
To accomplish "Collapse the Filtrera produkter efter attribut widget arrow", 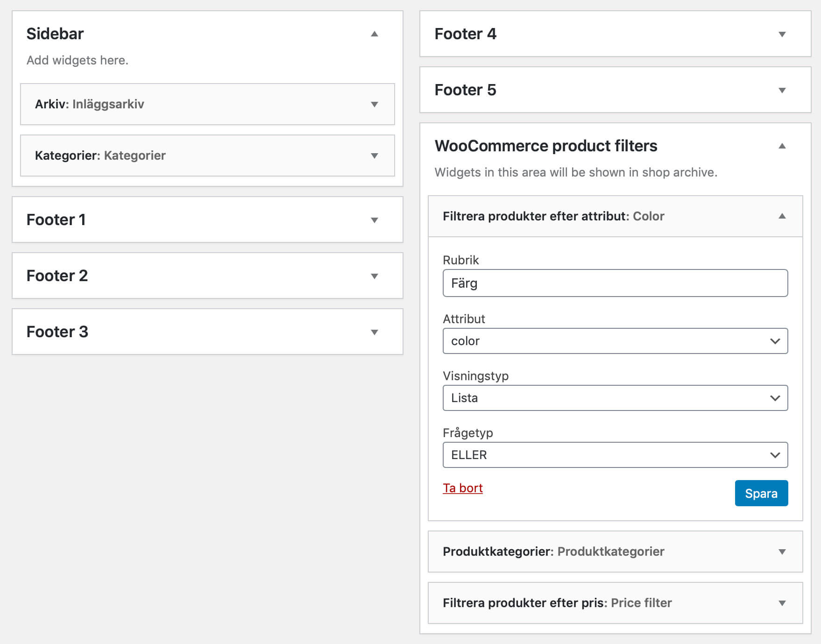I will coord(782,216).
